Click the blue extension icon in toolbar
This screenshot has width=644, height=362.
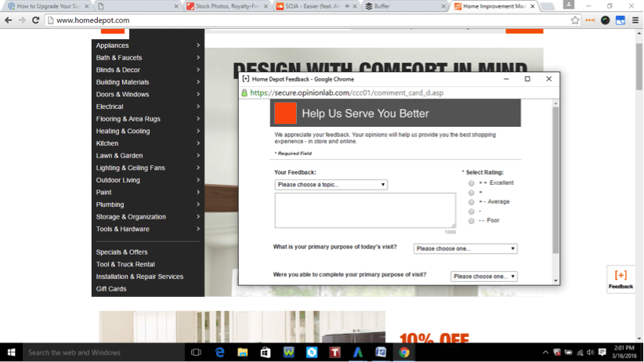click(x=620, y=20)
